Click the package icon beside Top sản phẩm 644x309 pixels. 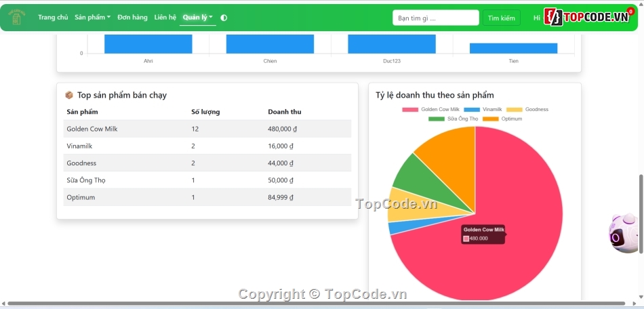coord(68,96)
